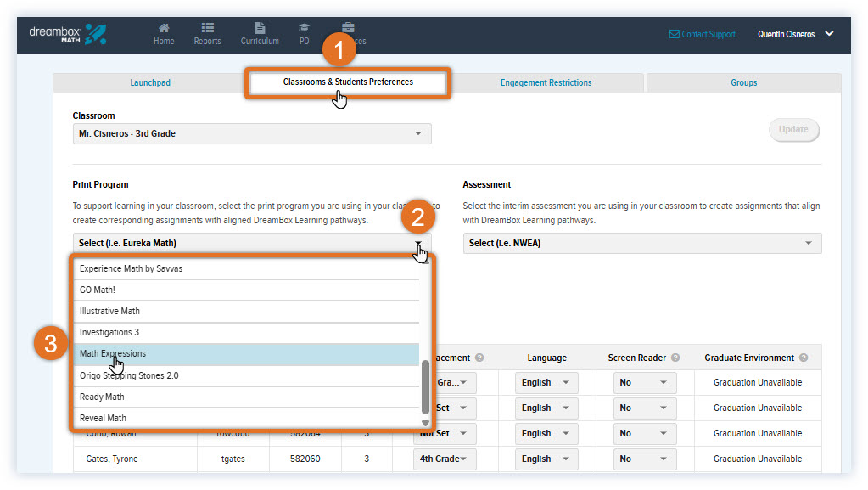Screen dimensions: 868x490
Task: Open the first row's English language dropdown
Action: click(x=546, y=382)
